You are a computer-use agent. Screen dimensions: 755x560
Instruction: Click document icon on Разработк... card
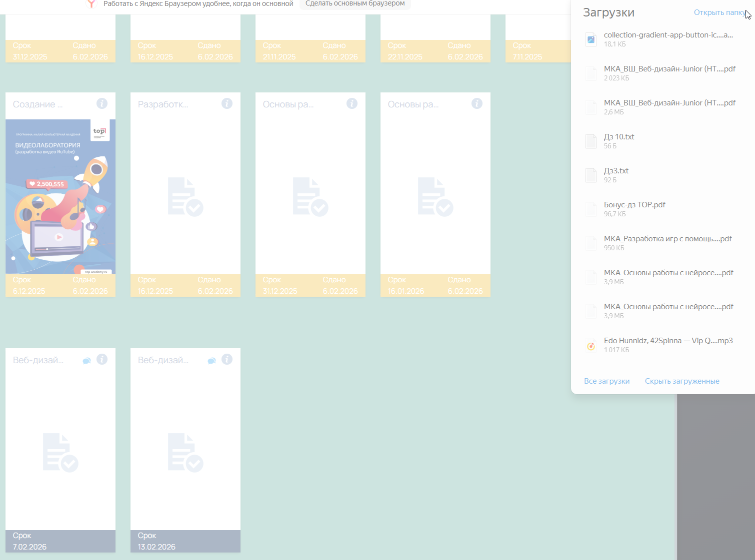click(x=185, y=197)
